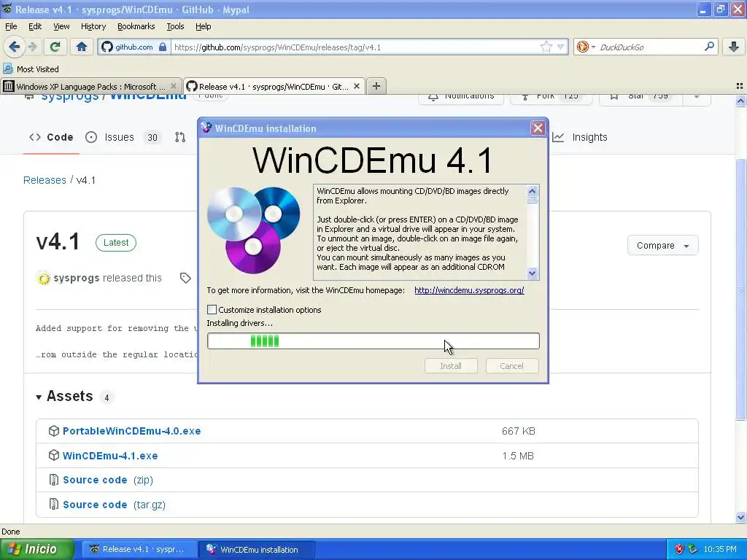This screenshot has width=747, height=560.
Task: Open a new browser tab
Action: [376, 86]
